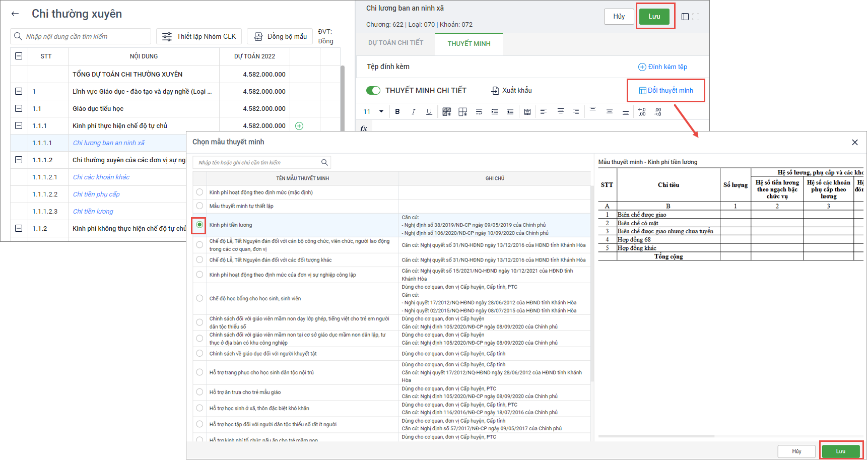Click the increase indent icon
Image resolution: width=868 pixels, height=460 pixels.
tap(495, 112)
